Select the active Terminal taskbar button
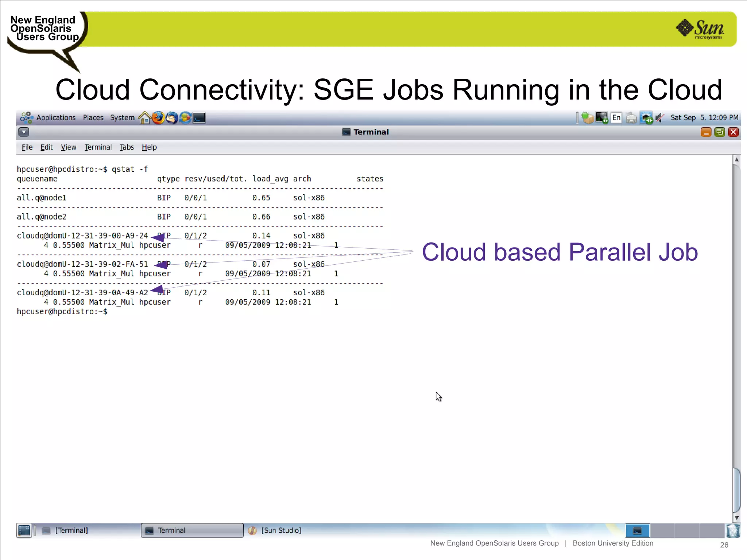Image resolution: width=747 pixels, height=560 pixels. point(192,530)
